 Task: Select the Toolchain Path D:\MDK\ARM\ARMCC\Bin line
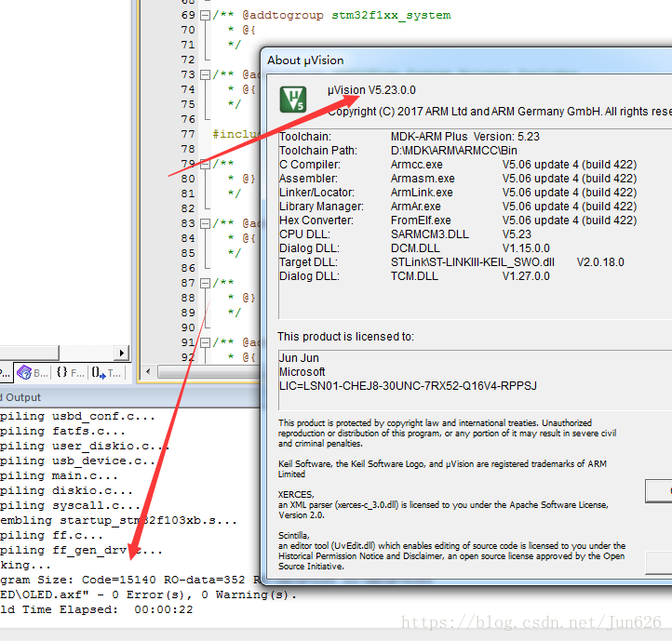[x=398, y=151]
